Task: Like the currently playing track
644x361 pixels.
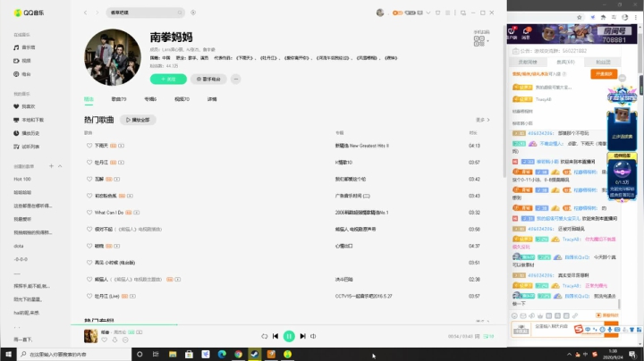Action: click(x=105, y=340)
